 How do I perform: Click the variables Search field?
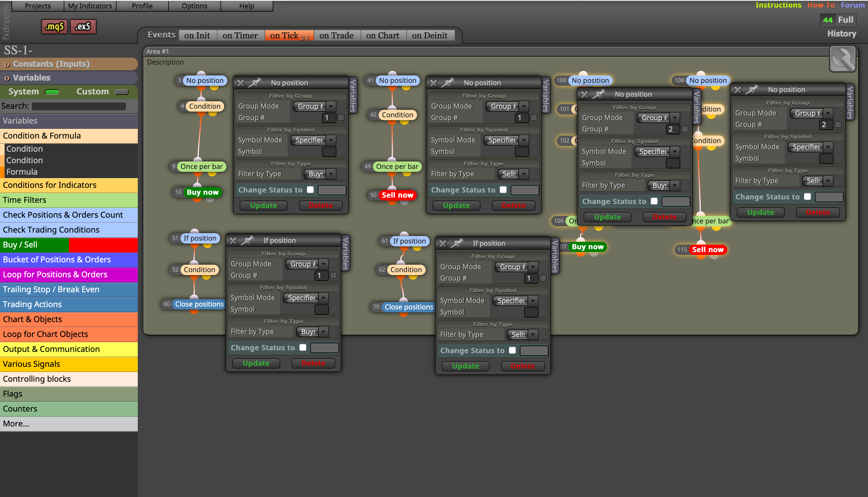pos(79,106)
